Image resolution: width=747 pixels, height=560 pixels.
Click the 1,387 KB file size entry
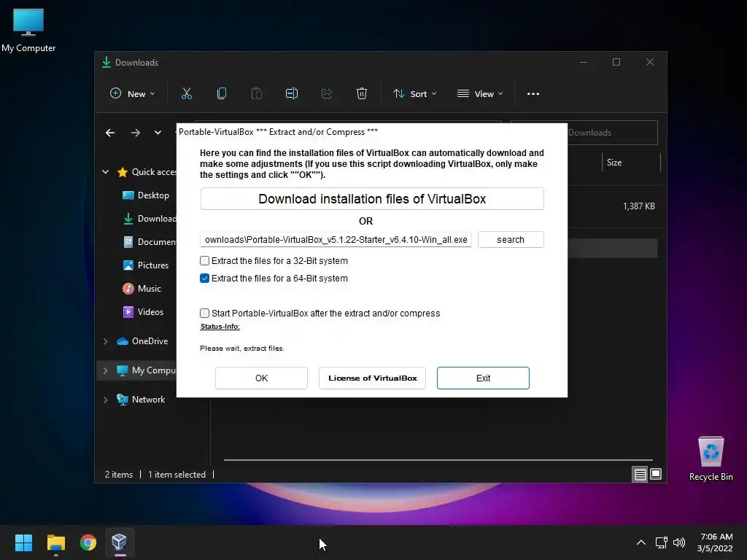639,206
